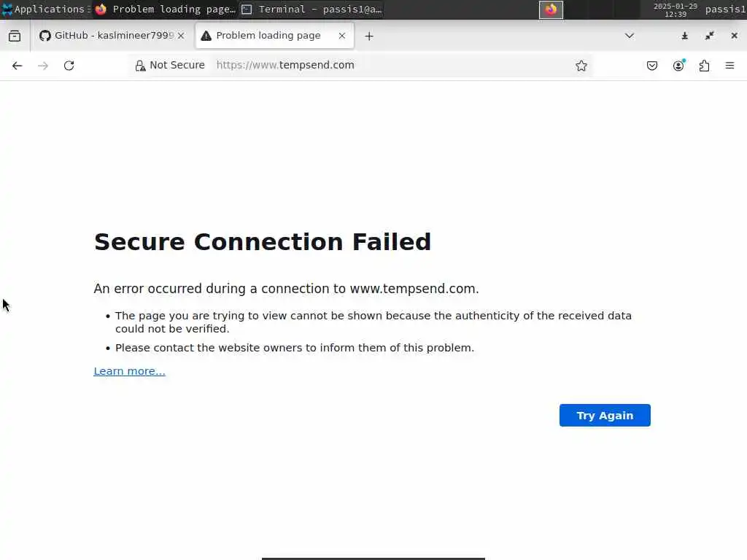The height and width of the screenshot is (560, 747).
Task: Open the hamburger application menu
Action: pyautogui.click(x=729, y=66)
